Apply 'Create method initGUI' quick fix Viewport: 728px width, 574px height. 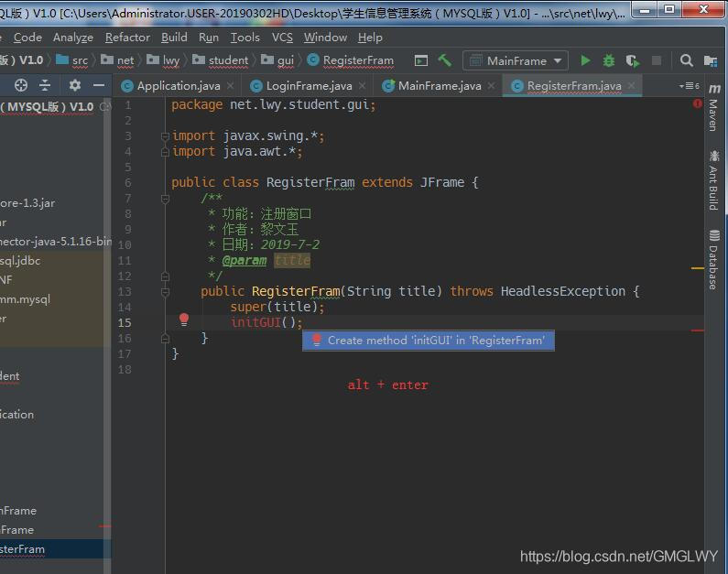coord(428,341)
